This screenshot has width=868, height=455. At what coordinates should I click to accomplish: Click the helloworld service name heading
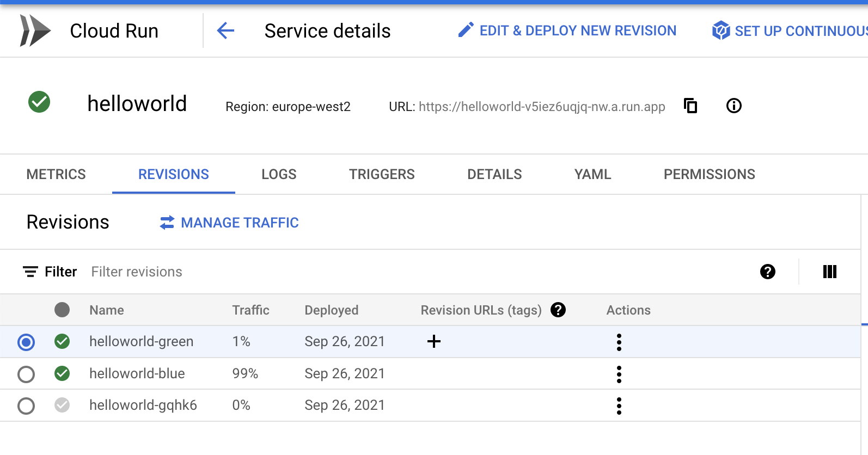tap(137, 103)
